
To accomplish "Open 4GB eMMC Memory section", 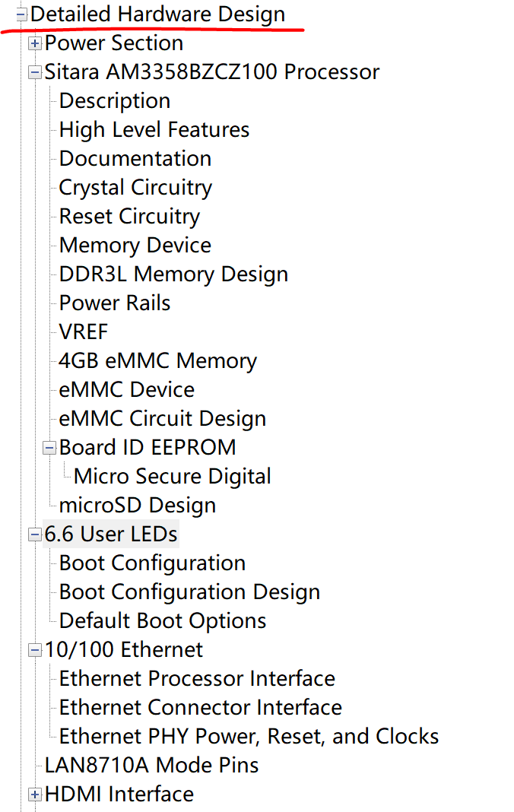I will [x=157, y=361].
